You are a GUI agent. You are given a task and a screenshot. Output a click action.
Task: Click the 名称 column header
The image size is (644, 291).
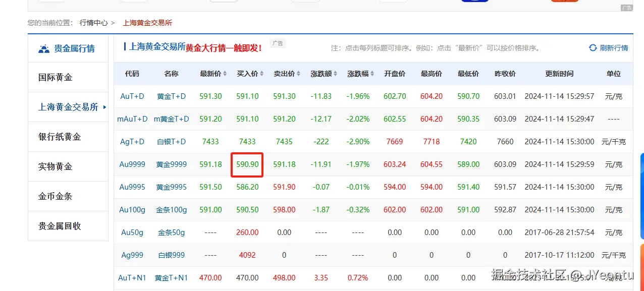point(172,74)
